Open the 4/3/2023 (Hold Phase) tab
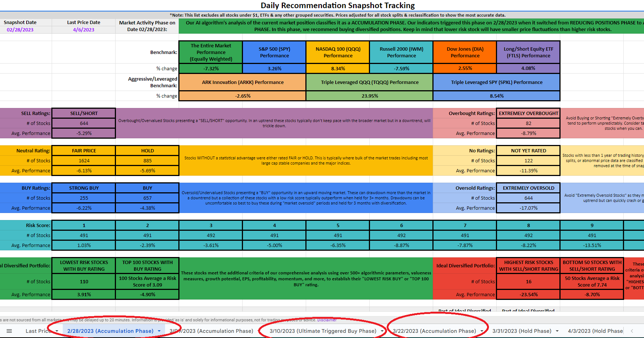 [595, 331]
